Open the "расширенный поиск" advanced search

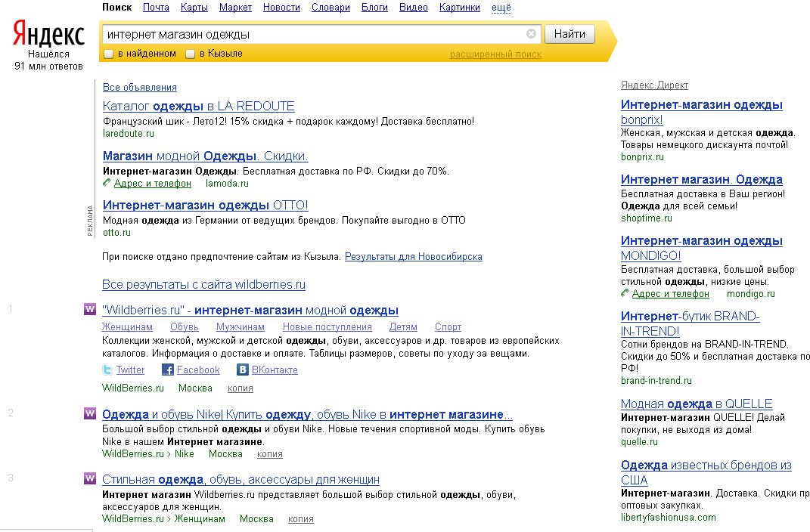[495, 54]
